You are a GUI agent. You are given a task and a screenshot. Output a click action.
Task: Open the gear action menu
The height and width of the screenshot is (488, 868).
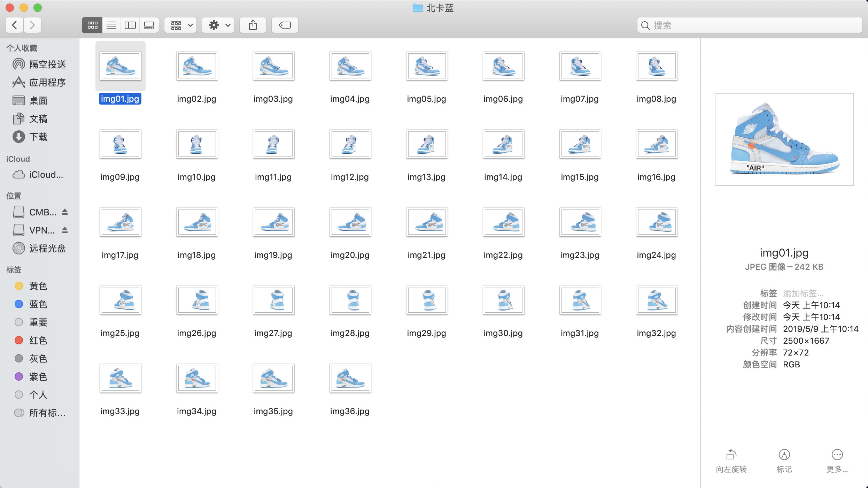click(218, 25)
